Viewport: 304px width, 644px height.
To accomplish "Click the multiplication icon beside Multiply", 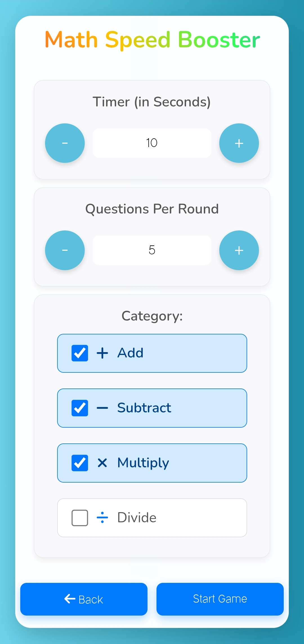I will pyautogui.click(x=102, y=463).
